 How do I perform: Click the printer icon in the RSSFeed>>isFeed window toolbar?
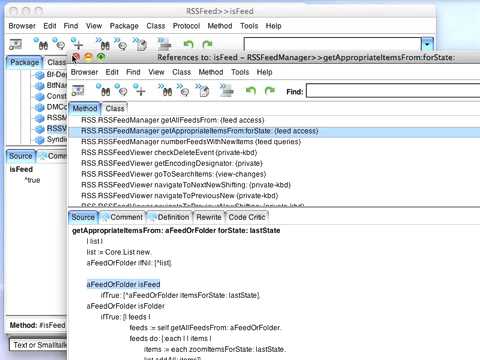click(164, 44)
